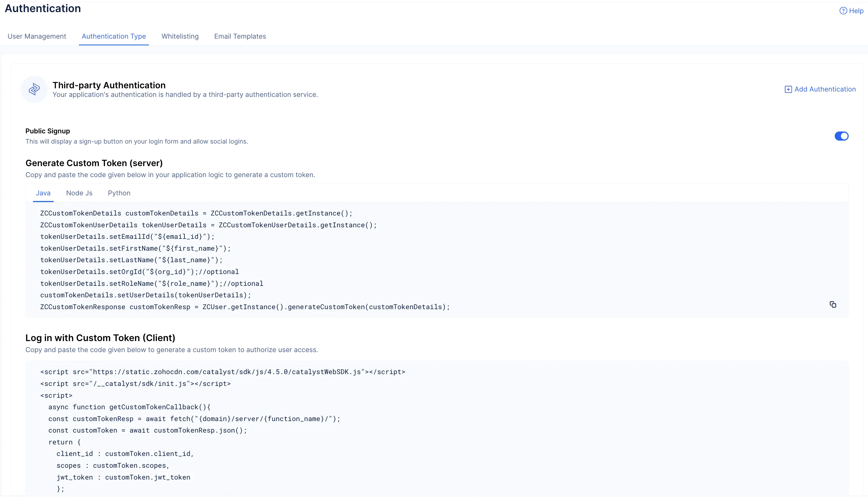Go to the Email Templates tab

240,36
